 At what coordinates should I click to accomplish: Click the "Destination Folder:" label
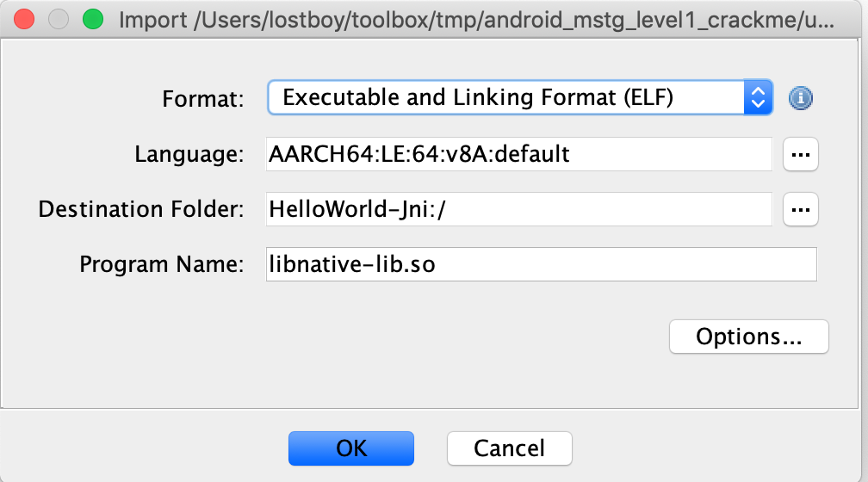(141, 209)
